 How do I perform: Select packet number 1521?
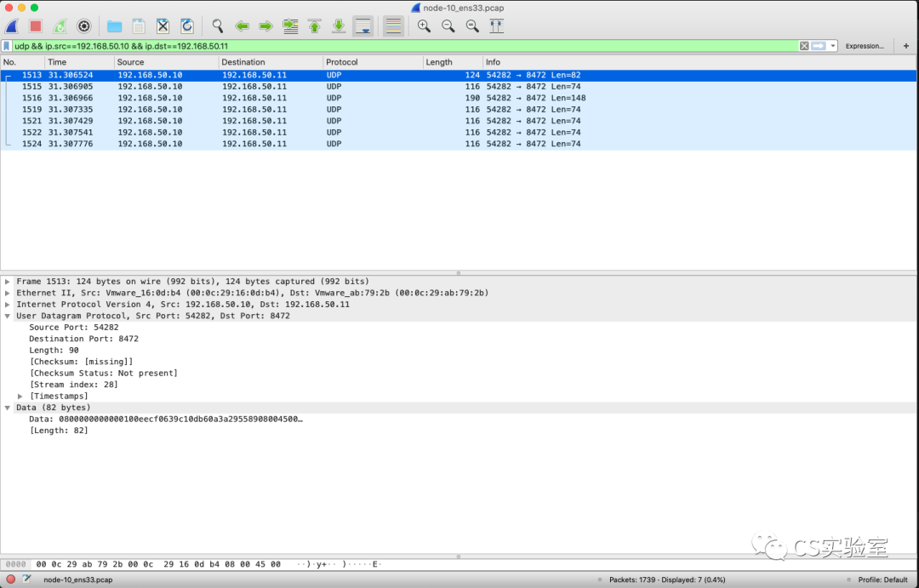pyautogui.click(x=459, y=121)
